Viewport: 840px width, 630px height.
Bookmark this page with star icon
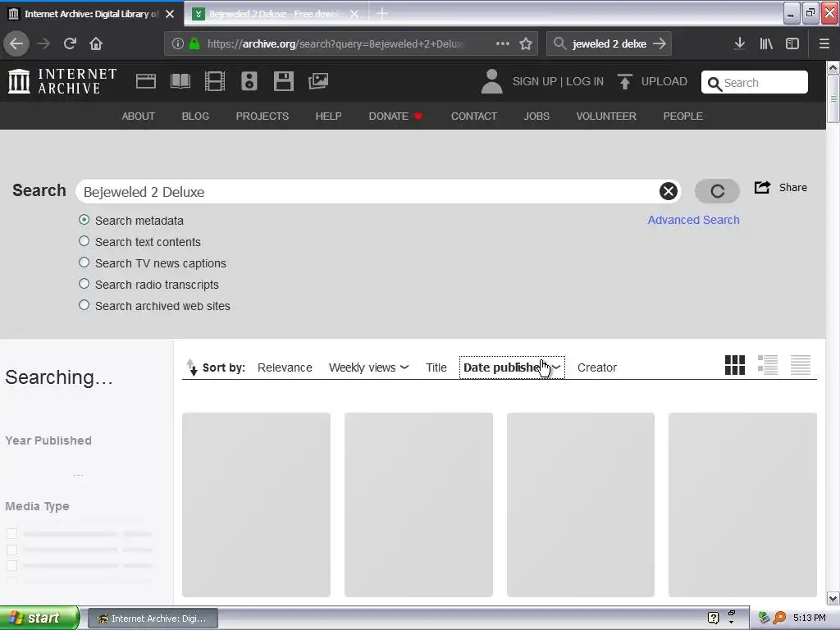tap(526, 44)
